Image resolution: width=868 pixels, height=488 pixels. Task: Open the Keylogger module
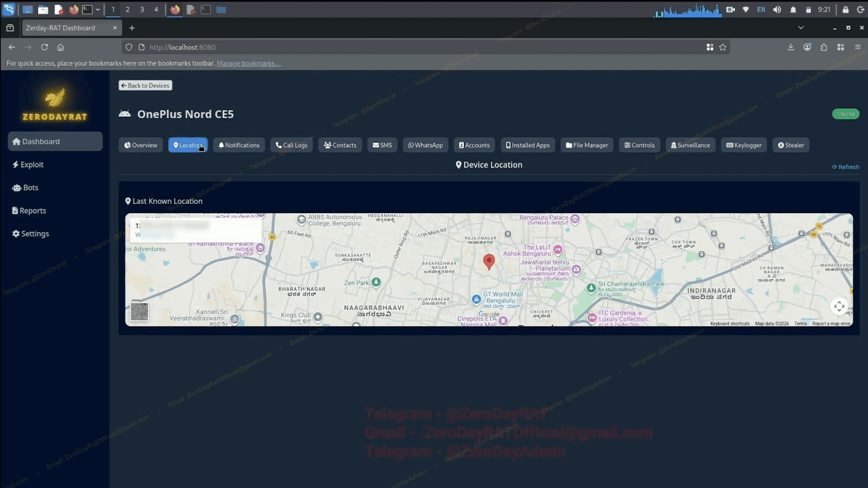[x=743, y=145]
